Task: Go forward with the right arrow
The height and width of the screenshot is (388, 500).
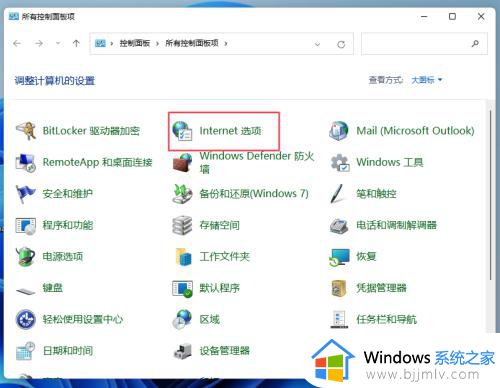Action: tap(39, 43)
